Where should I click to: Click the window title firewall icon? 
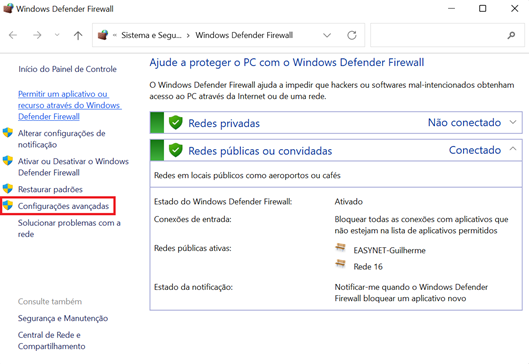pyautogui.click(x=8, y=8)
